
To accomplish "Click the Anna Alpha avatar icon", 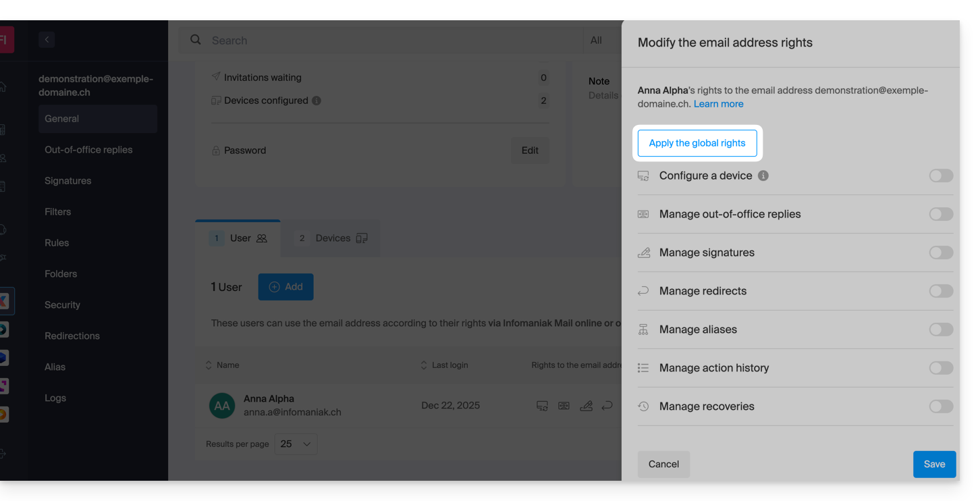I will 222,406.
